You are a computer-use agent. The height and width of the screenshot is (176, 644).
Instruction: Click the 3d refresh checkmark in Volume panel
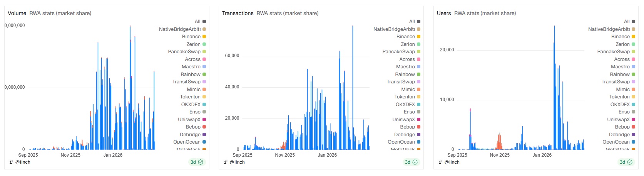coord(201,162)
